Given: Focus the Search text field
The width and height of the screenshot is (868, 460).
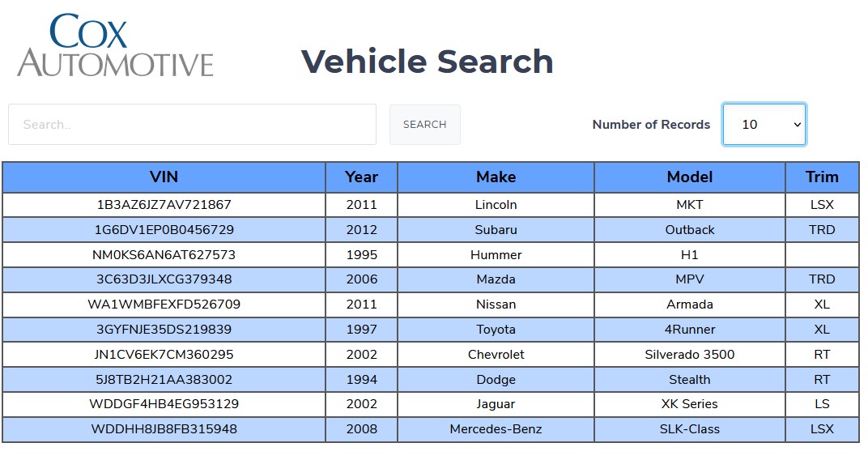Looking at the screenshot, I should click(192, 125).
